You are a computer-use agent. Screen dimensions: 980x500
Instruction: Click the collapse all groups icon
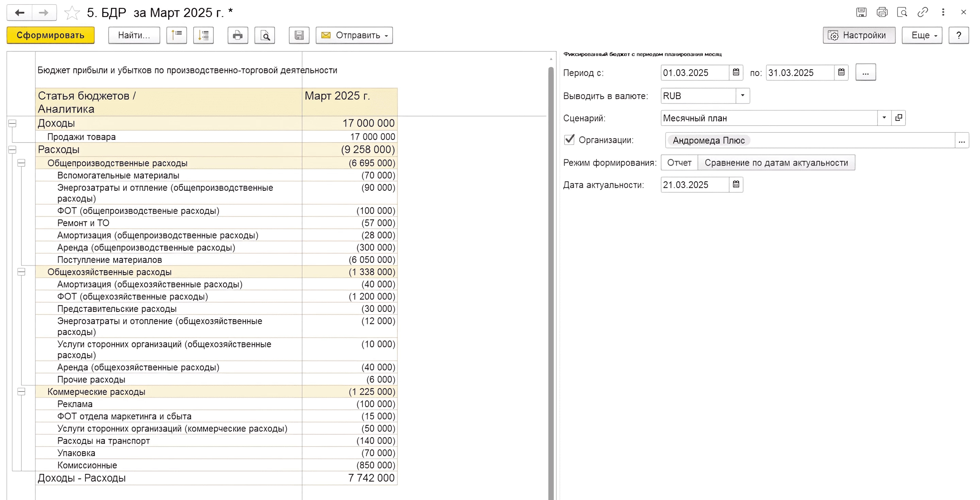point(177,35)
